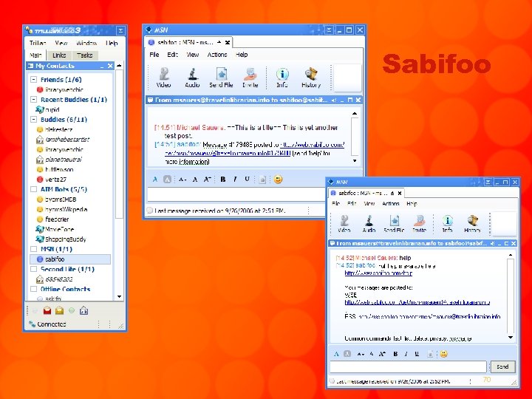Screen dimensions: 532x399
Task: Click Send File in the back MSN window
Action: (221, 78)
